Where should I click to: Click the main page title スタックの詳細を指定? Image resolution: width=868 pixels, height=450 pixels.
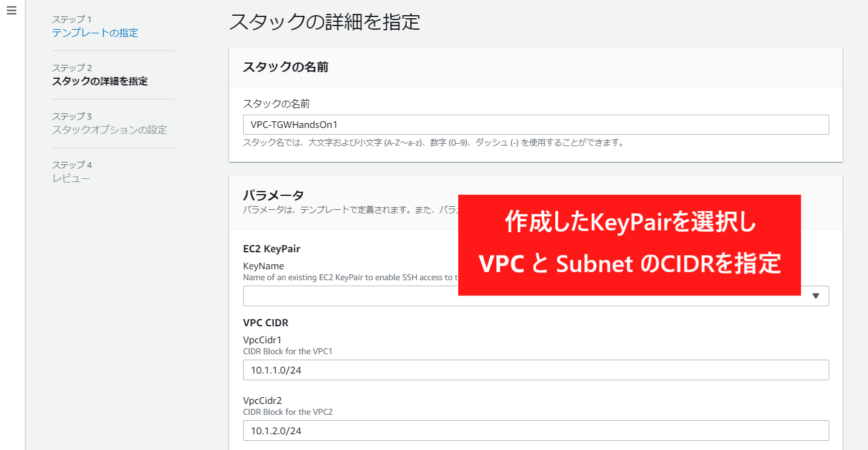(x=324, y=22)
